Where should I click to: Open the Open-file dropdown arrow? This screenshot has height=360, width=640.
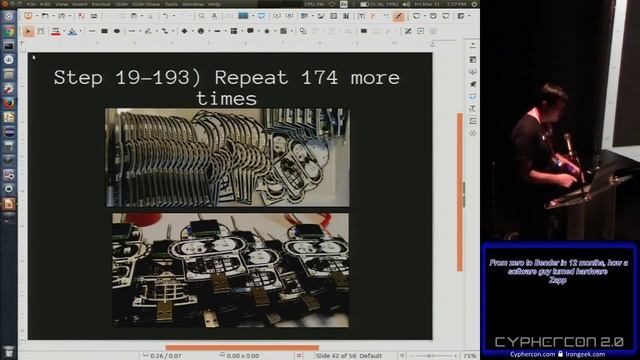[x=53, y=16]
